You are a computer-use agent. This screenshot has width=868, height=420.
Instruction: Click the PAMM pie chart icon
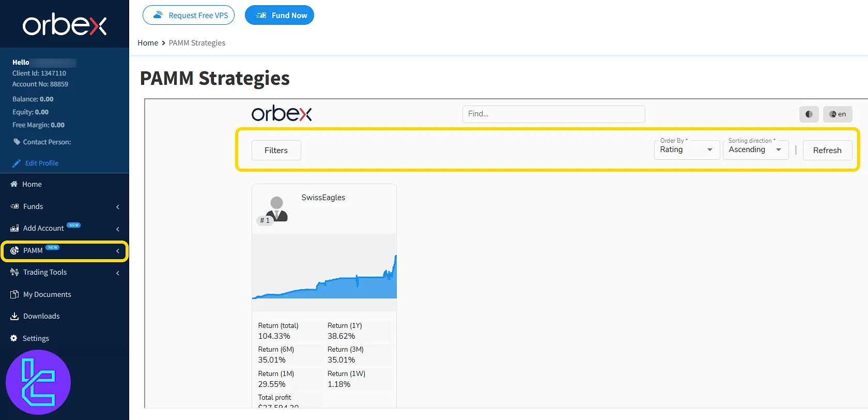pyautogui.click(x=14, y=250)
